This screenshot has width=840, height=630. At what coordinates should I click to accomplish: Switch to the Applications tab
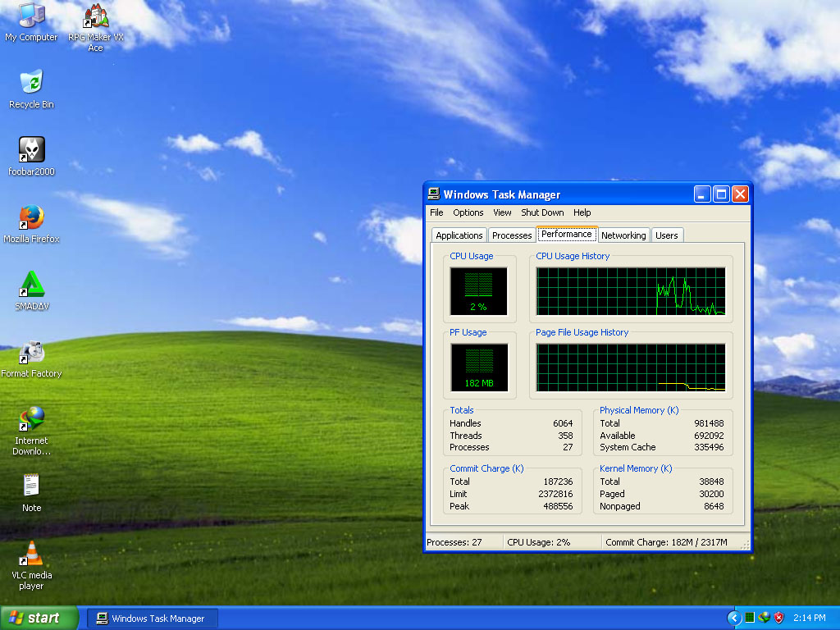click(x=459, y=235)
